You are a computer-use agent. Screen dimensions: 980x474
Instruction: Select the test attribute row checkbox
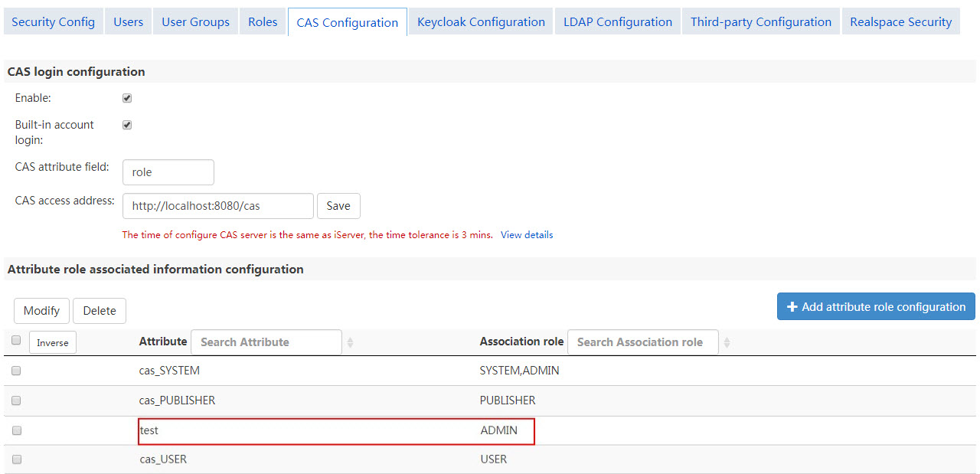[16, 430]
